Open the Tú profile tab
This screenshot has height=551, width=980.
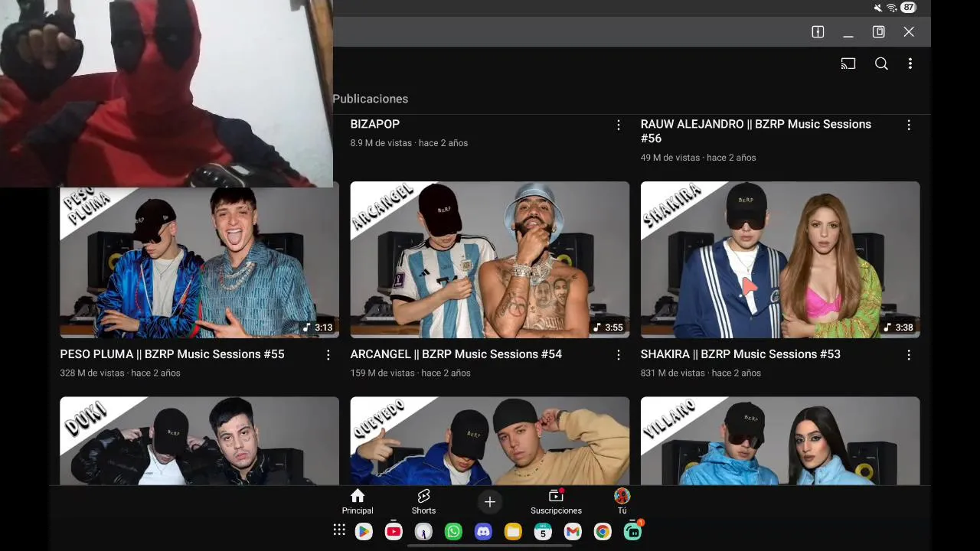(x=622, y=502)
